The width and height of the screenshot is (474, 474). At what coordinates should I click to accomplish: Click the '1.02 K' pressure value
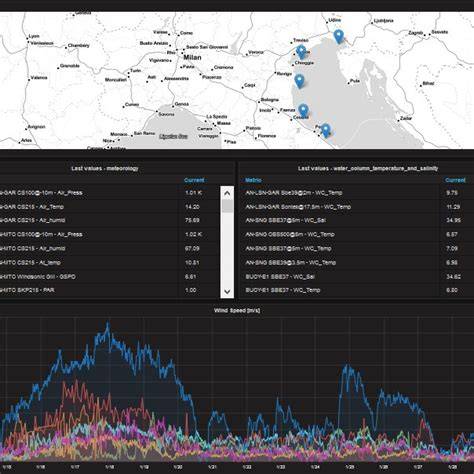[x=193, y=234]
